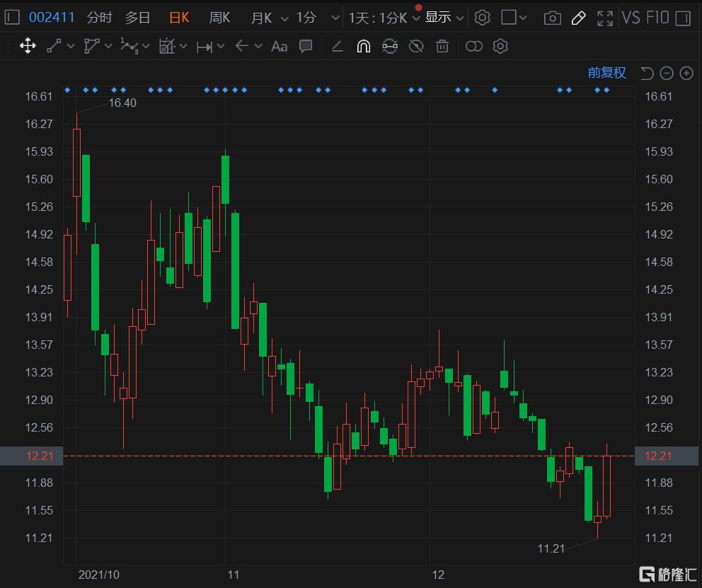The height and width of the screenshot is (588, 702).
Task: Toggle the right sidebar panel icon
Action: (x=683, y=18)
